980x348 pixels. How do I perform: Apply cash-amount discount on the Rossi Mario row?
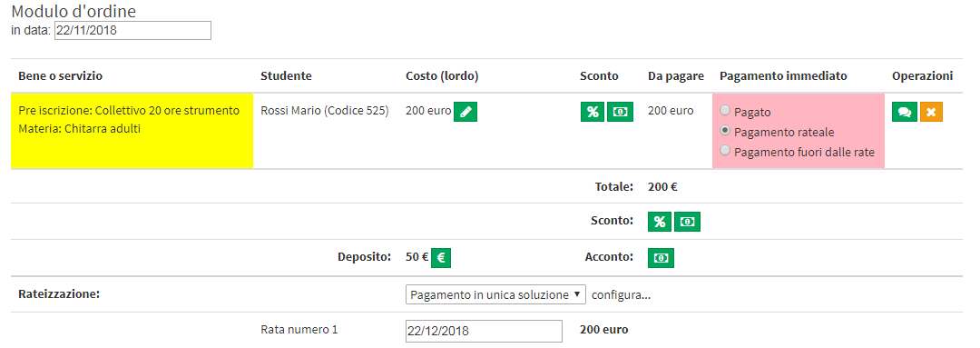[x=622, y=112]
